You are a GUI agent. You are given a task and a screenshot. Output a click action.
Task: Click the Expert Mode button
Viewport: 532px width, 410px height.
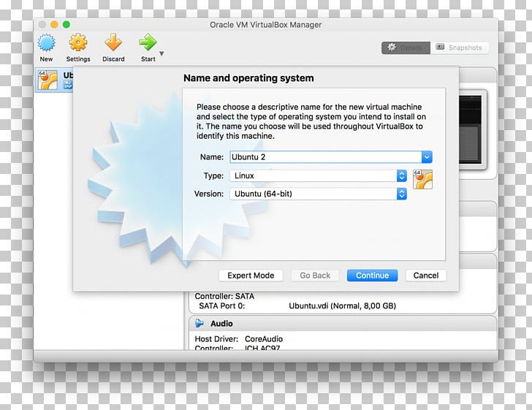coord(251,276)
